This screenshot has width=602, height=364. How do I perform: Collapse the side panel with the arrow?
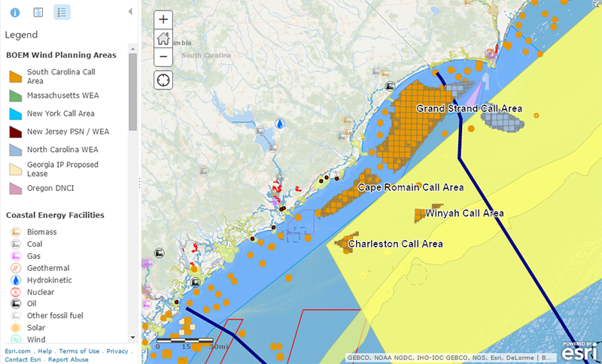[x=130, y=12]
